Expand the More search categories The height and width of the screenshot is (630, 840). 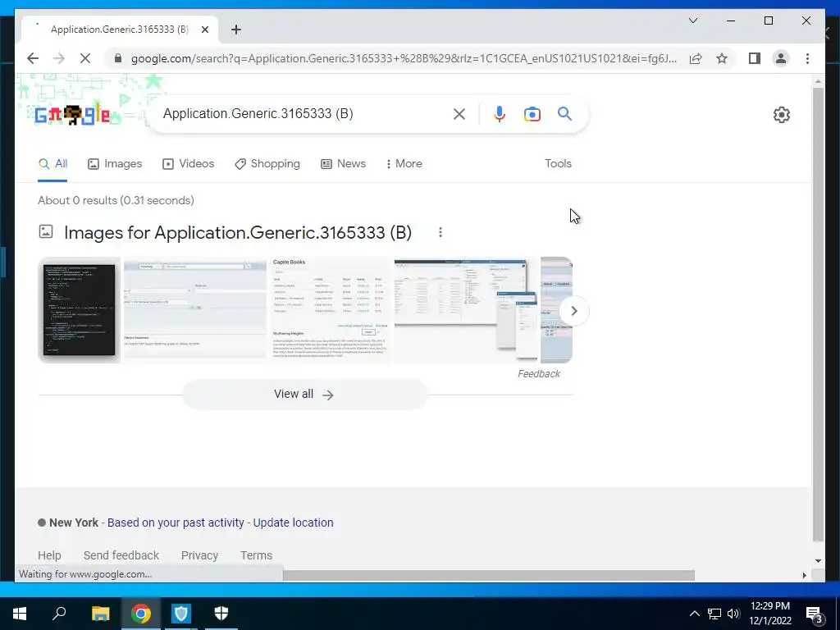pyautogui.click(x=404, y=164)
